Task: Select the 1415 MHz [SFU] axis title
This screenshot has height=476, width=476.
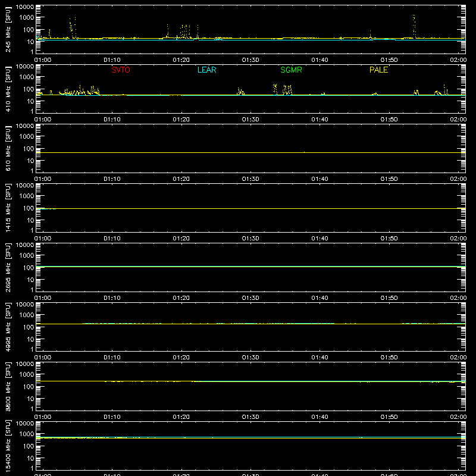Action: pos(8,208)
